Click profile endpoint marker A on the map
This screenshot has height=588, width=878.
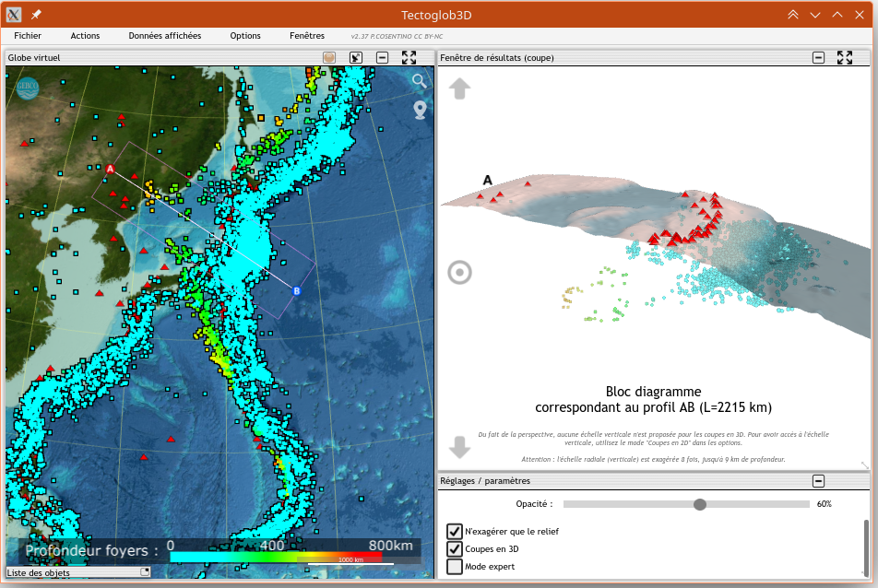point(110,170)
